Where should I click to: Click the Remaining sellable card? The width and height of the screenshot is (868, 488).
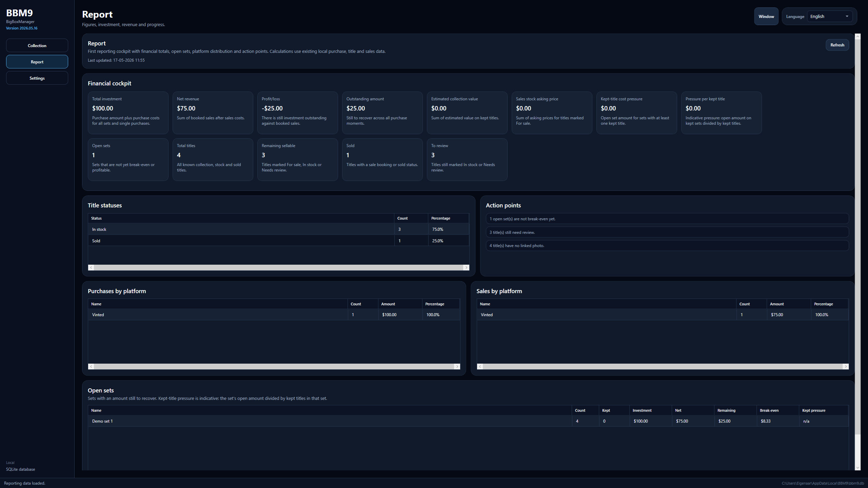coord(298,159)
